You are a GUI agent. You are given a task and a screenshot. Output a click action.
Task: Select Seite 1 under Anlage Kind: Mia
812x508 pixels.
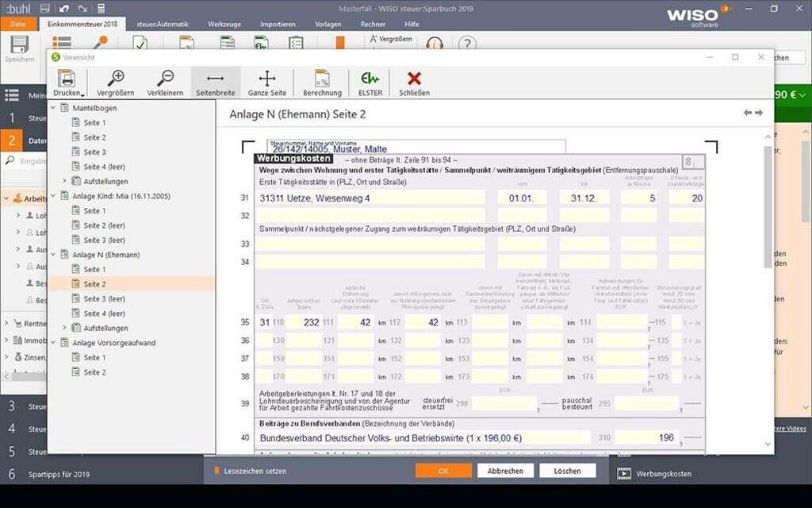tap(94, 210)
